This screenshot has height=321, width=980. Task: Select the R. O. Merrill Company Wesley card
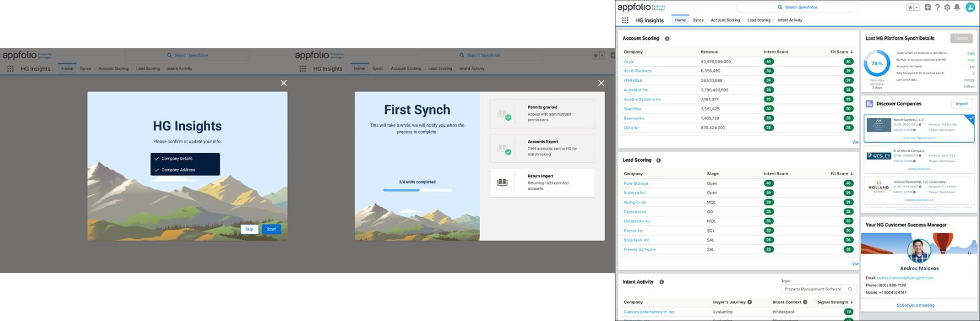919,160
